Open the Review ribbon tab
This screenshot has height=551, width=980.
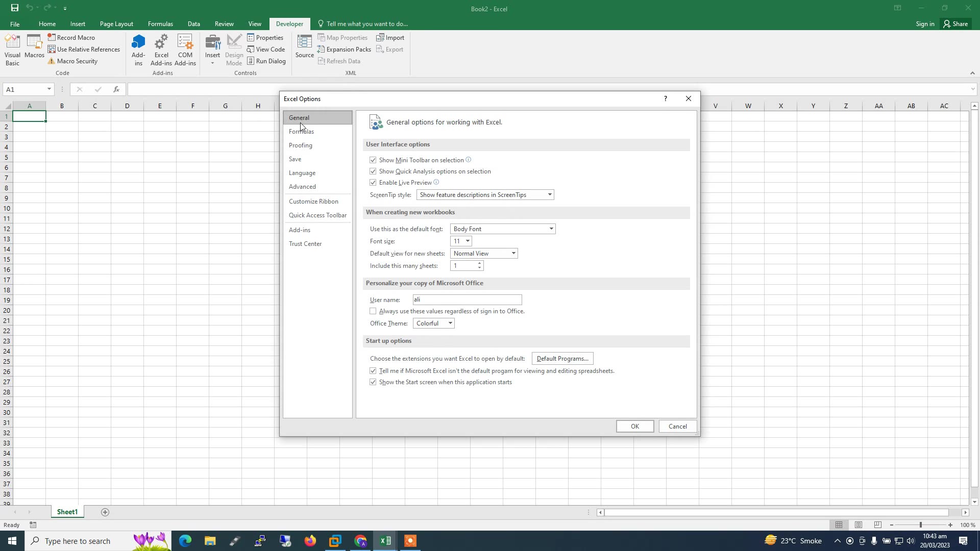coord(224,23)
